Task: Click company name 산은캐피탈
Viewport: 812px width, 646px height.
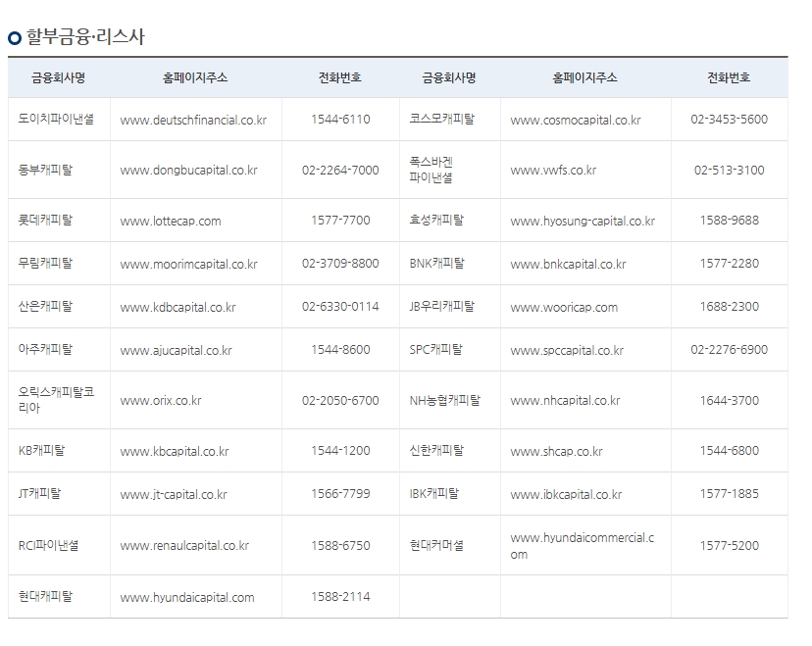Action: click(45, 306)
